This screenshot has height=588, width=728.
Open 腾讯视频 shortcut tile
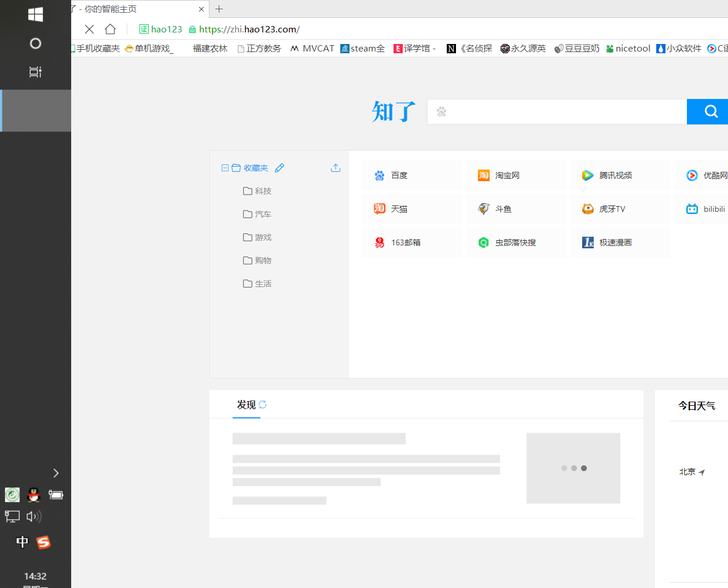tap(620, 175)
